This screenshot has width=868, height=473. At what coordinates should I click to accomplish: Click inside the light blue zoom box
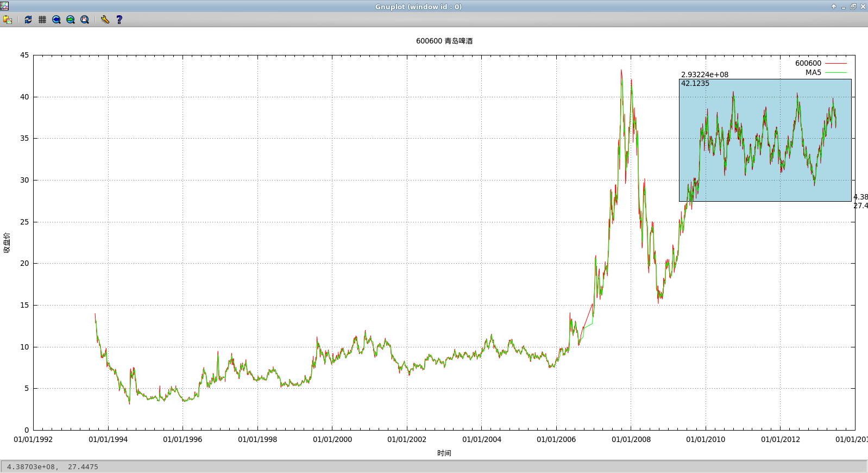point(765,140)
